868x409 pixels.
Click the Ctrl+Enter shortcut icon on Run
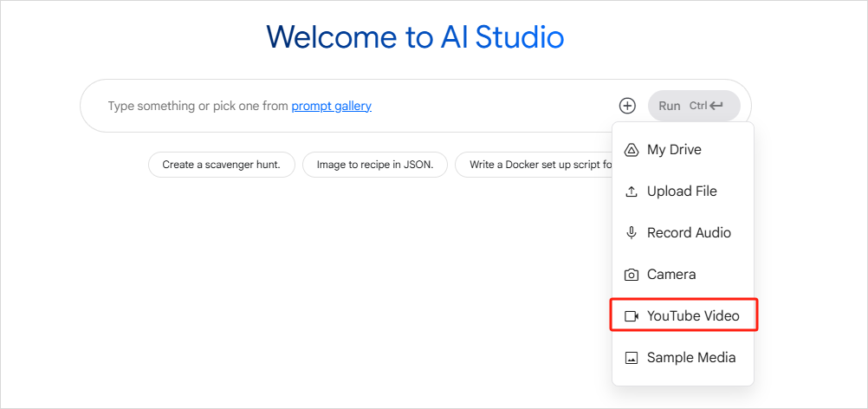(x=716, y=106)
